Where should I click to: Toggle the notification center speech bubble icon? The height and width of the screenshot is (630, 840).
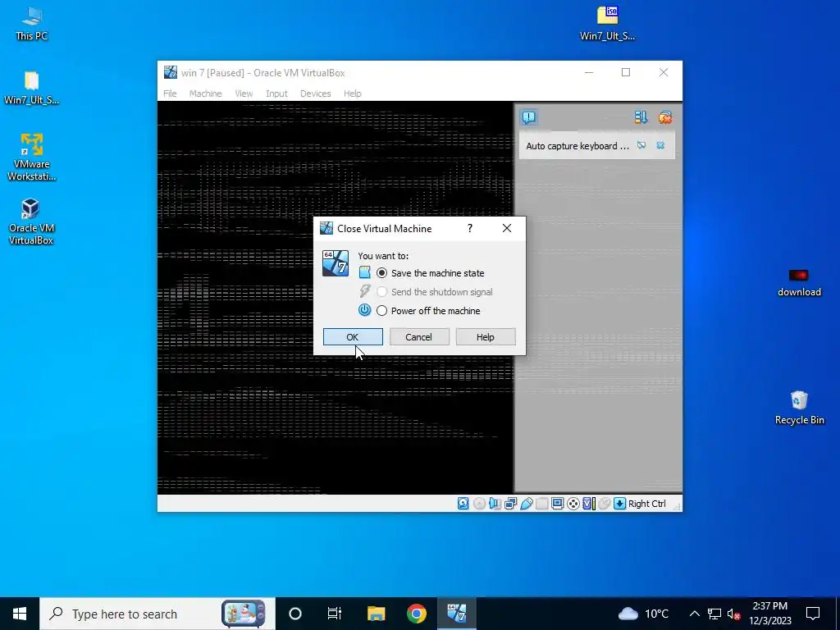pos(529,117)
